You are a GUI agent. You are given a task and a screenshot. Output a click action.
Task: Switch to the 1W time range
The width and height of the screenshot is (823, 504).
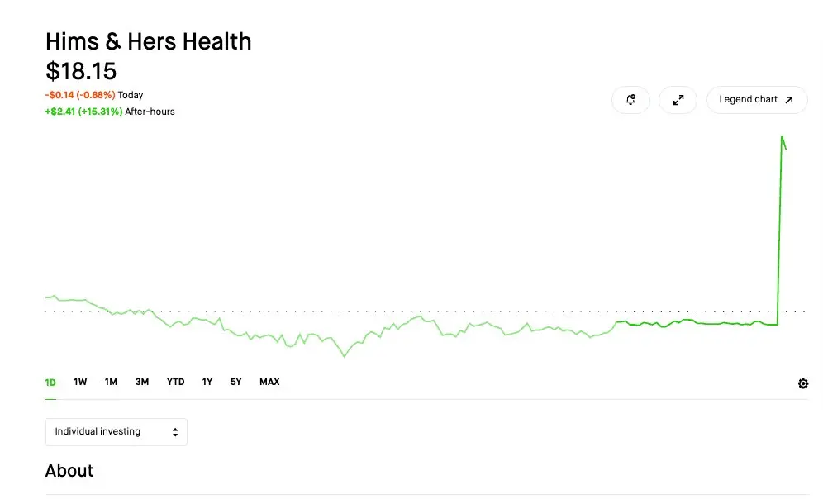80,382
